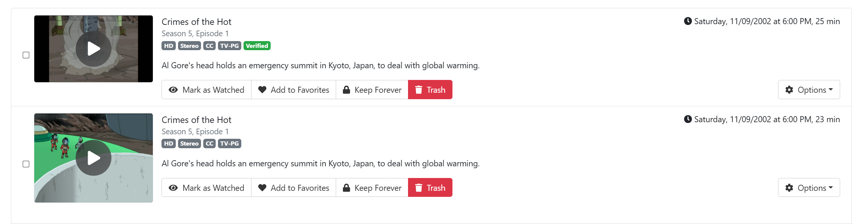
Task: Open the first Crimes of the Hot title
Action: tap(196, 22)
